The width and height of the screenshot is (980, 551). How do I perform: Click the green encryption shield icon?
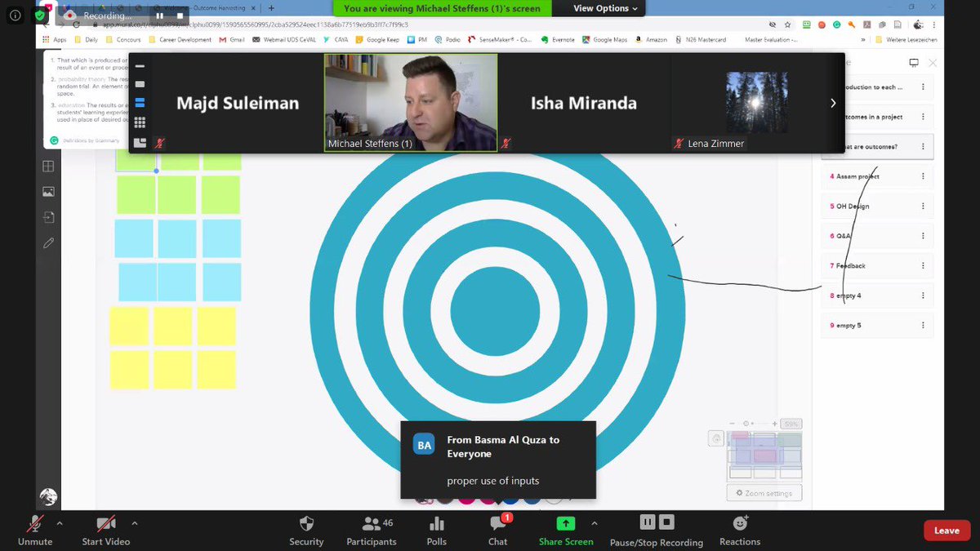coord(41,15)
